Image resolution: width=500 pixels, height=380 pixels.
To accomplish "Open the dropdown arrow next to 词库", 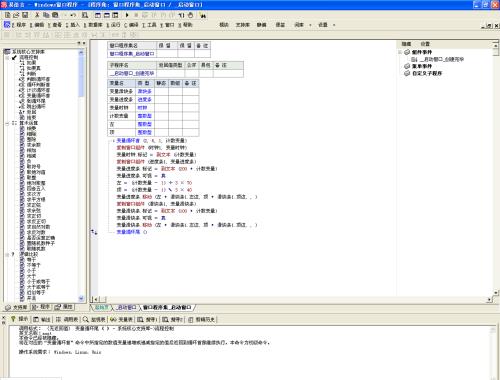I will point(310,25).
